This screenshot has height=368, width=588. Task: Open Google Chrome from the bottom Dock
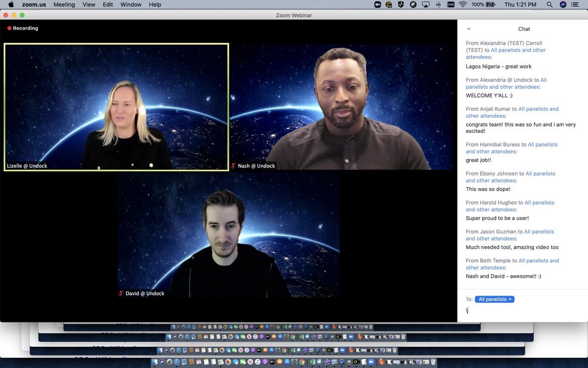pyautogui.click(x=301, y=362)
